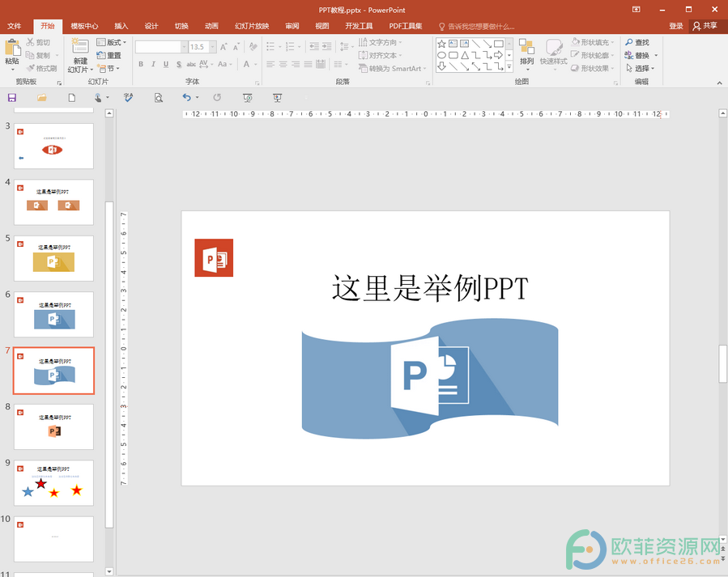Collapse the ribbon with the chevron
Viewport: 728px width, 577px height.
point(719,83)
